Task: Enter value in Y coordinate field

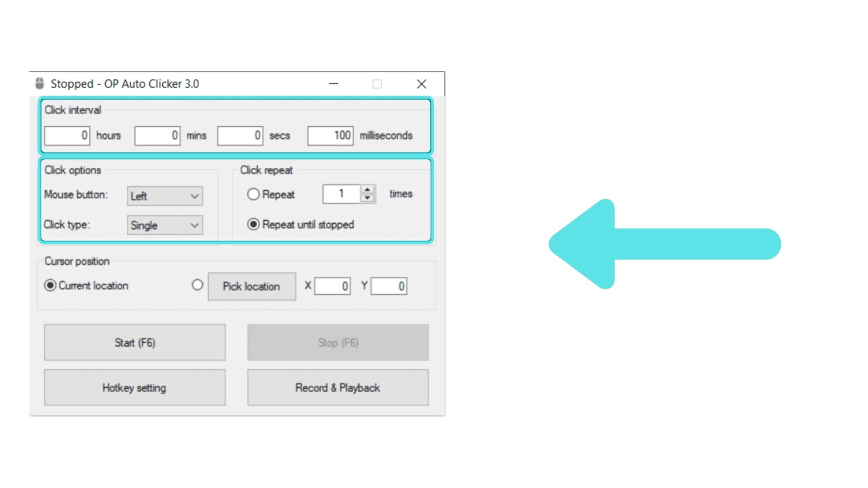Action: tap(388, 286)
